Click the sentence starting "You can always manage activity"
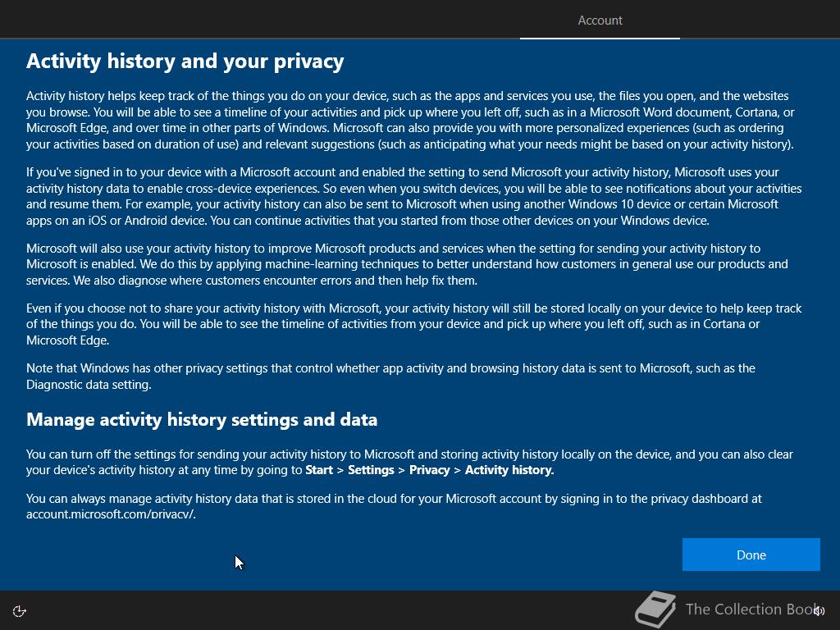The height and width of the screenshot is (630, 840). pyautogui.click(x=394, y=506)
